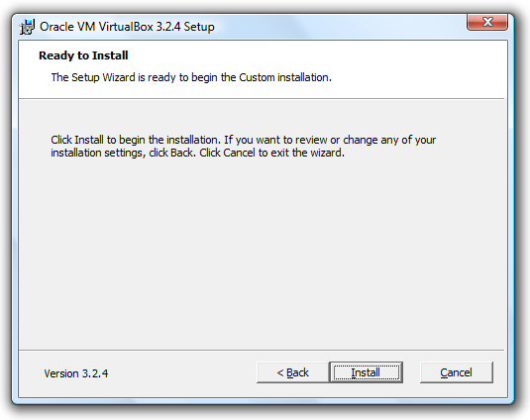Click the "Ready to Install" bold heading

click(83, 55)
